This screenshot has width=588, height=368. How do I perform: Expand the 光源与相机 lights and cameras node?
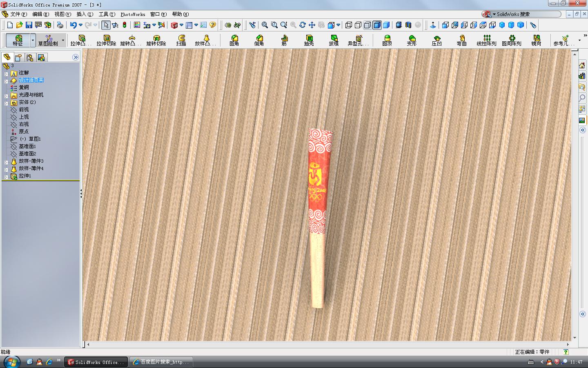point(6,96)
